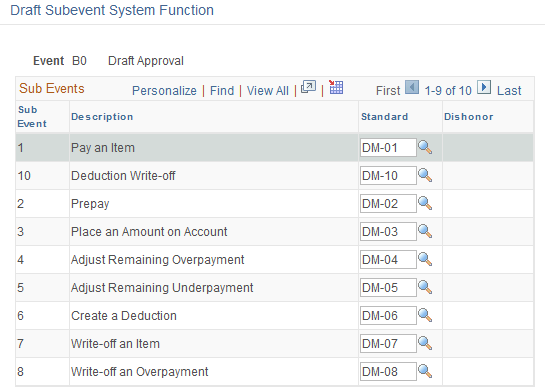The width and height of the screenshot is (545, 392).
Task: Select View All link
Action: (x=268, y=91)
